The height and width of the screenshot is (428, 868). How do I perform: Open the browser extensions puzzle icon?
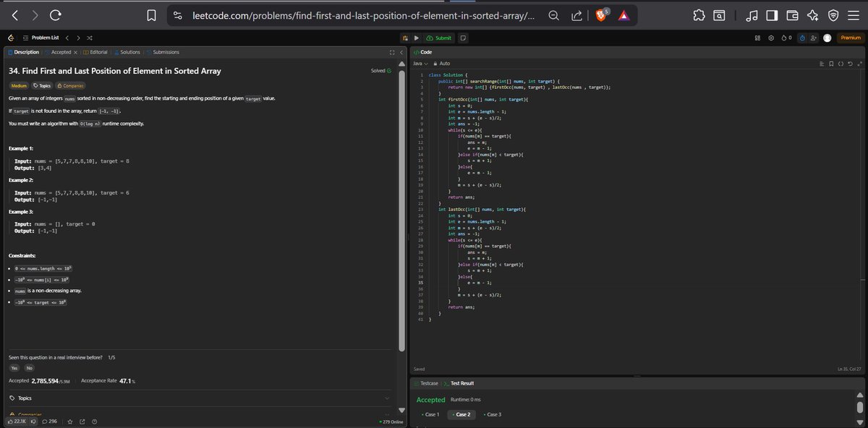pos(699,14)
